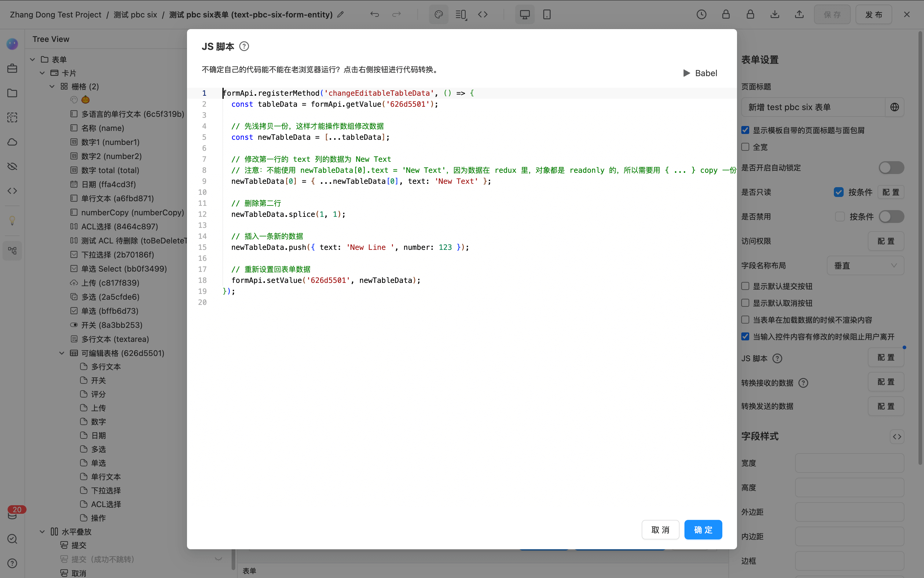The image size is (924, 578).
Task: Click 发布 publish button
Action: (874, 15)
